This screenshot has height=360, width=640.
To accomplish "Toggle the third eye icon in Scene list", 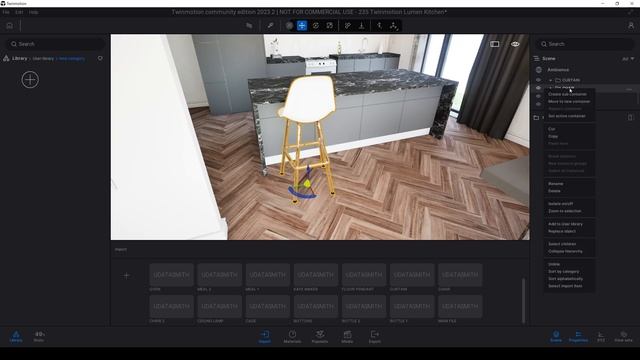I will coord(538,96).
